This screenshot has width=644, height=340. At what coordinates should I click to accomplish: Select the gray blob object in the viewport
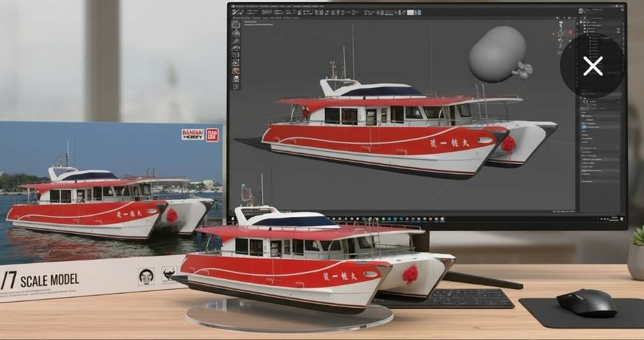(497, 54)
